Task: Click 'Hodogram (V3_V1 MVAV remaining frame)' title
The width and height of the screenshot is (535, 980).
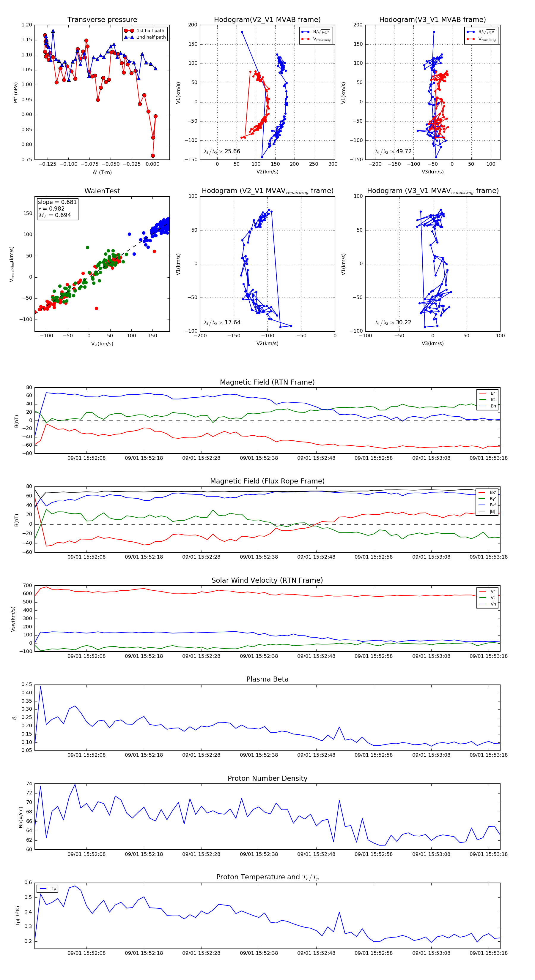Action: point(432,191)
